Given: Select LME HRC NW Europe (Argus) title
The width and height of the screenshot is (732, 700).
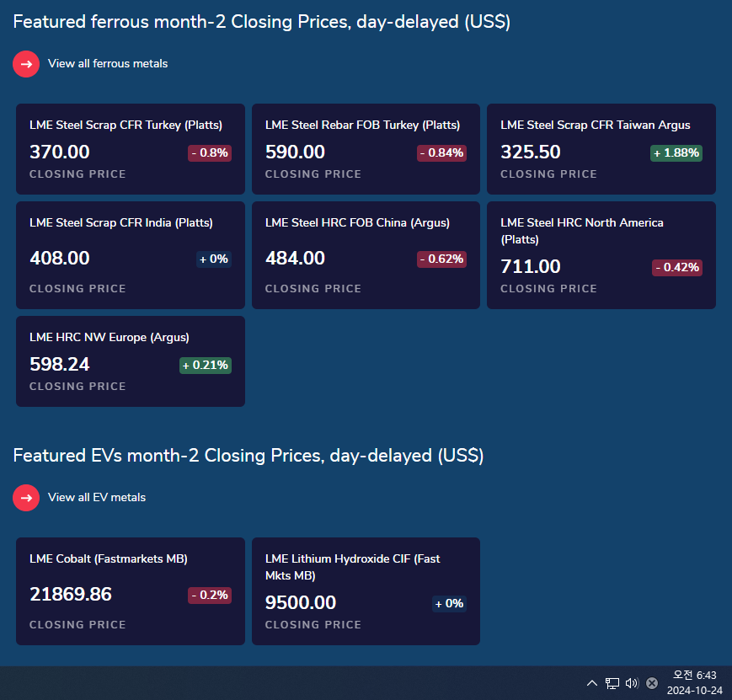Looking at the screenshot, I should tap(110, 337).
